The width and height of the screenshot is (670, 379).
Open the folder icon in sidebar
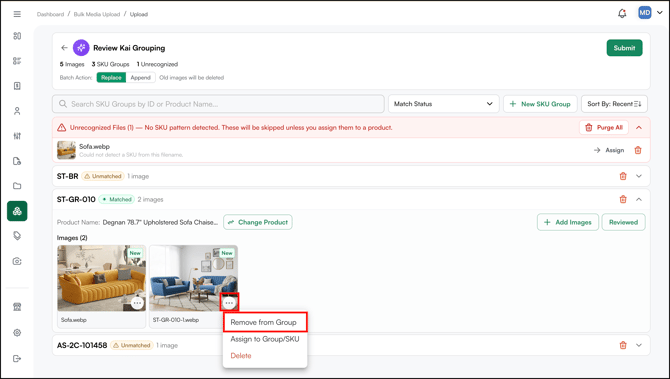click(x=17, y=186)
